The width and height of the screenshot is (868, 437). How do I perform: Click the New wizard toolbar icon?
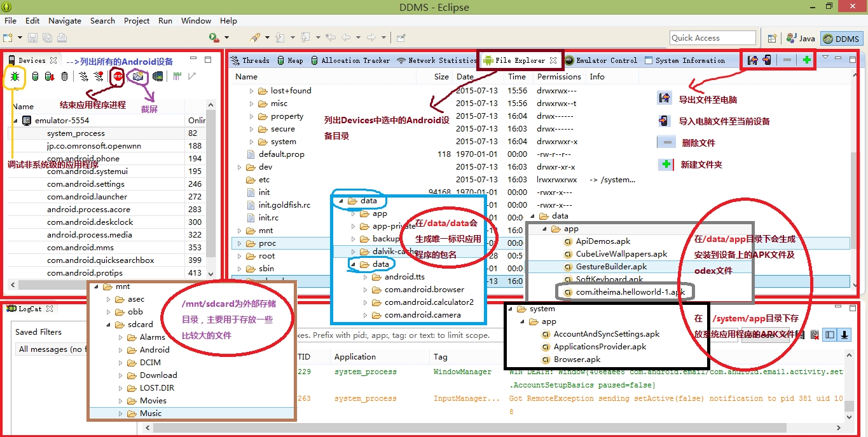tap(8, 38)
